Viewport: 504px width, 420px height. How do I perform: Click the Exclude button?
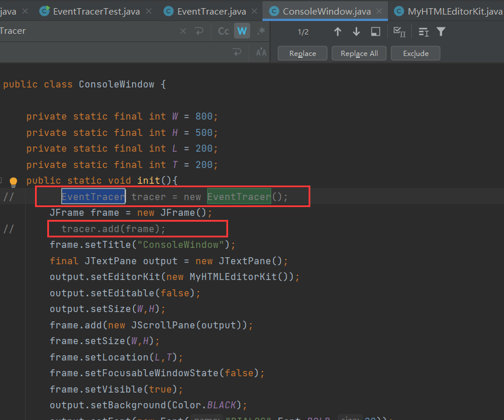pyautogui.click(x=415, y=53)
